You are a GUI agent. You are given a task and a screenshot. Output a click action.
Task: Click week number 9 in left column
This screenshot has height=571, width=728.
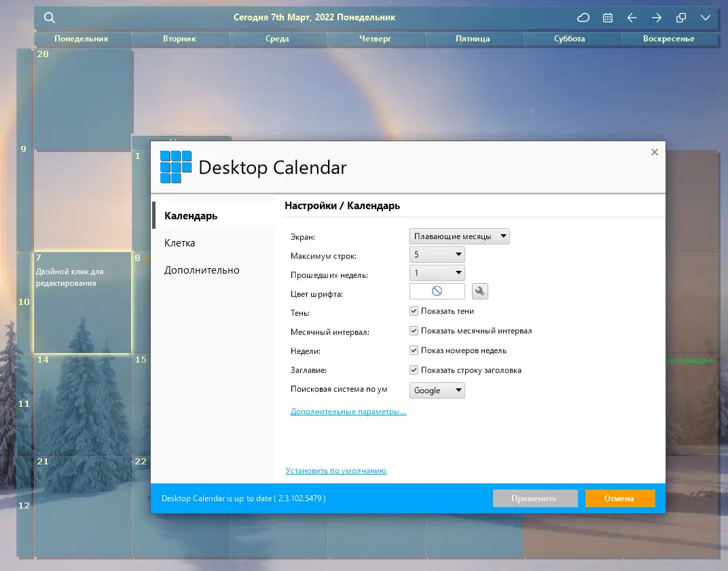point(24,149)
